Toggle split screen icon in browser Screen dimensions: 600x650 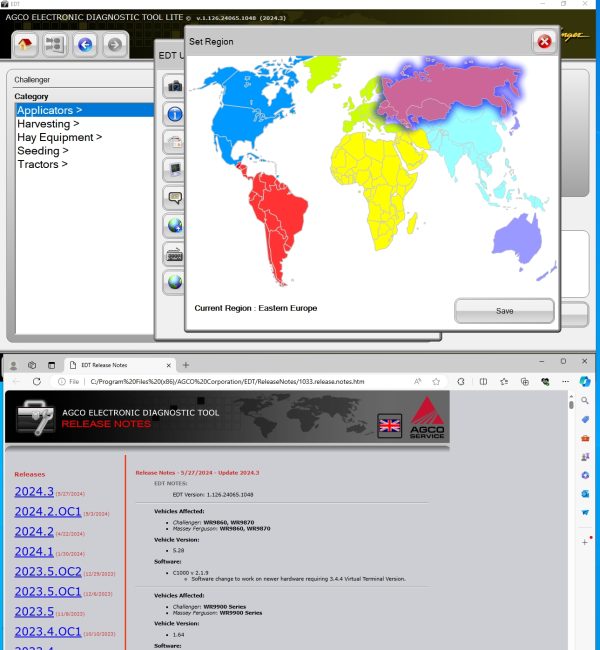[483, 381]
